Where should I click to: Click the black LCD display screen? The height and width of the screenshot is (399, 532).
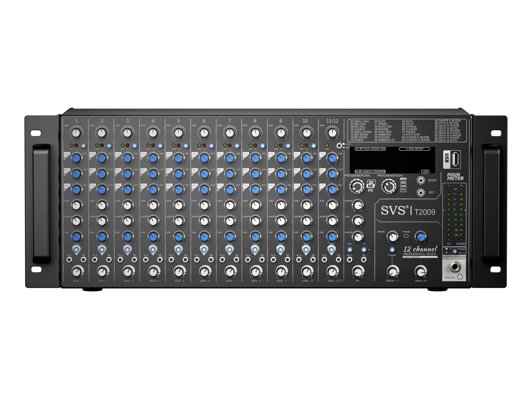392,160
